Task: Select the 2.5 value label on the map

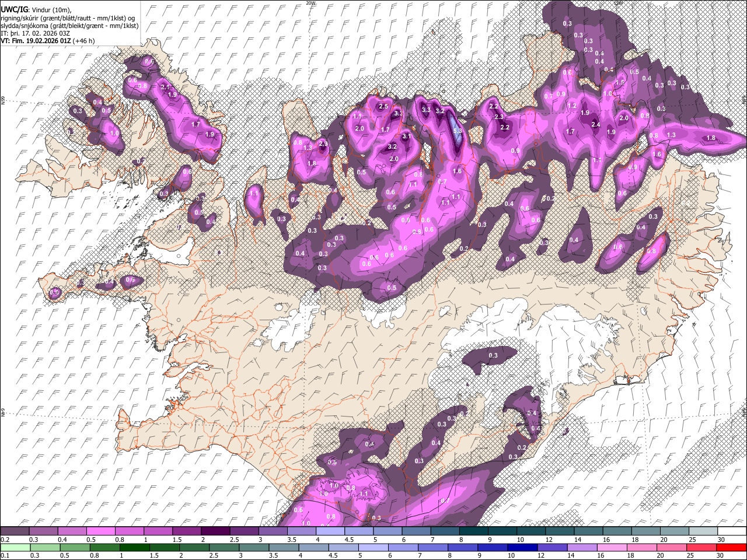Action: pos(383,106)
